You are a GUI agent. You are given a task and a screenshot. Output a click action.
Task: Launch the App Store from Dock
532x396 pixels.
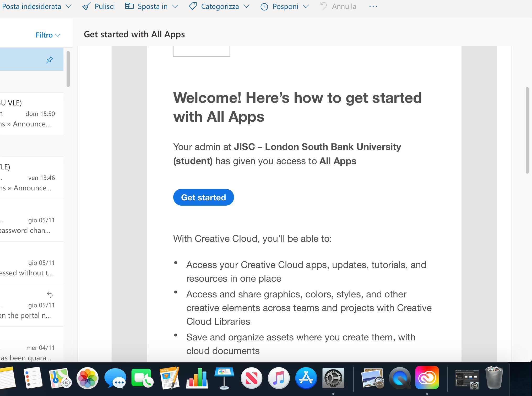tap(306, 378)
